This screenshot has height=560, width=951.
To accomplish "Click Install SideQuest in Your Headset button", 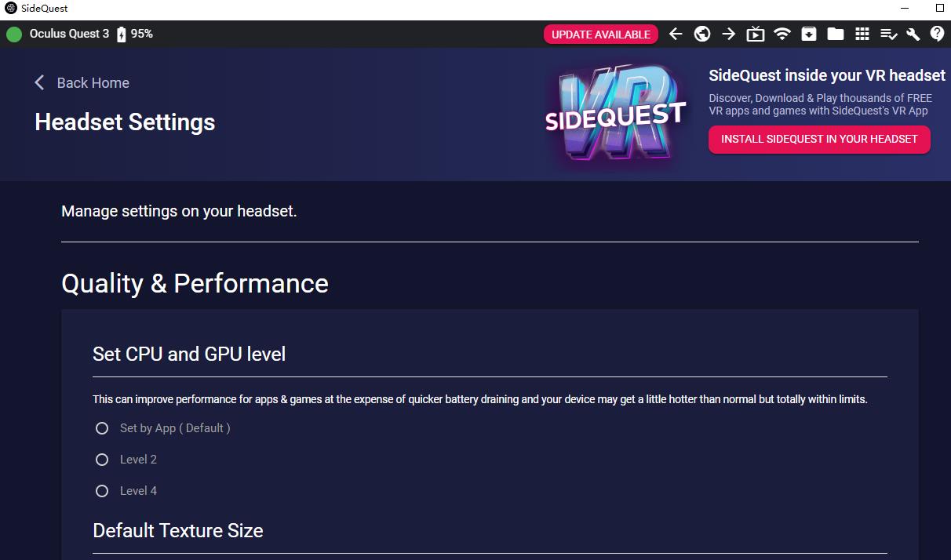I will tap(819, 139).
